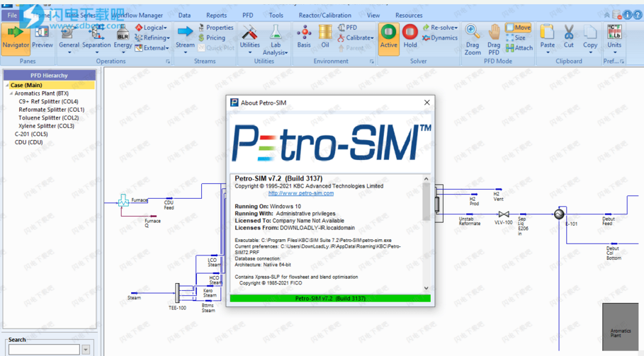Open the Search combo box dropdown
The height and width of the screenshot is (356, 644).
tap(86, 350)
